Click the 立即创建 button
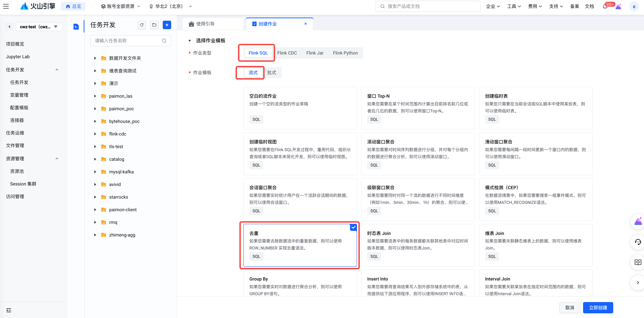 pyautogui.click(x=598, y=307)
